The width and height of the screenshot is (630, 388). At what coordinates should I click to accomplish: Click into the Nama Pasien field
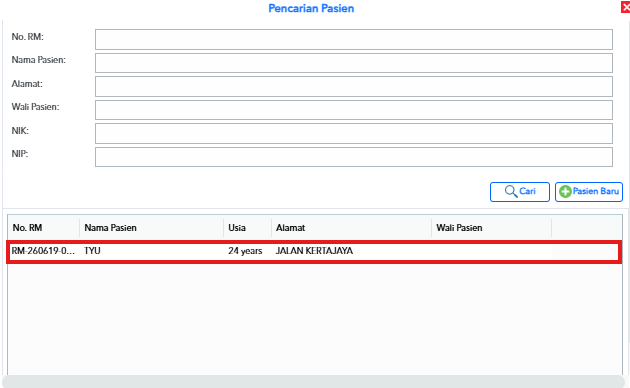tap(354, 63)
